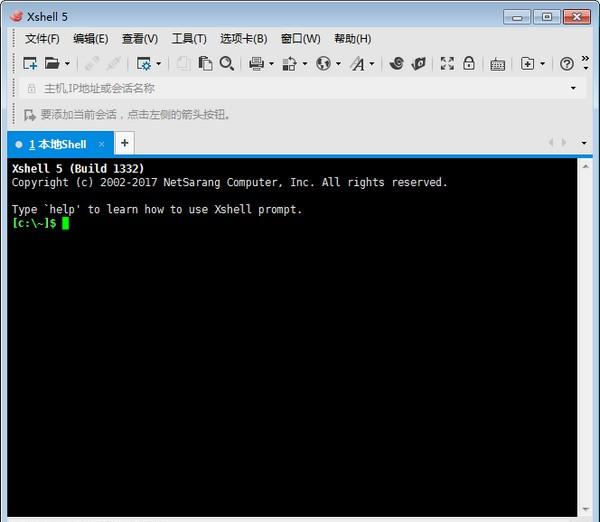This screenshot has height=522, width=600.
Task: Click the new tab/page plus icon in toolbar
Action: pyautogui.click(x=527, y=64)
